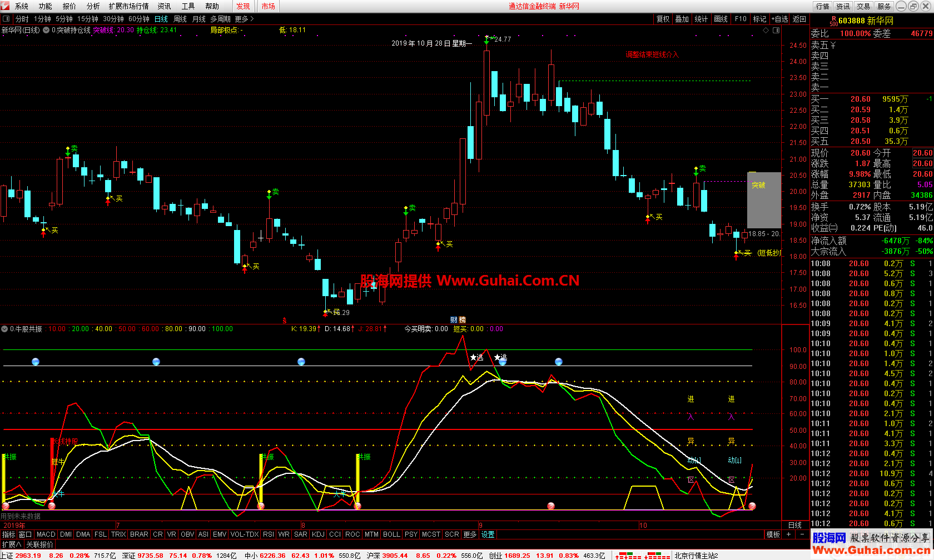Open the 关联报价 tab
Viewport: 934px width, 560px height.
(39, 544)
